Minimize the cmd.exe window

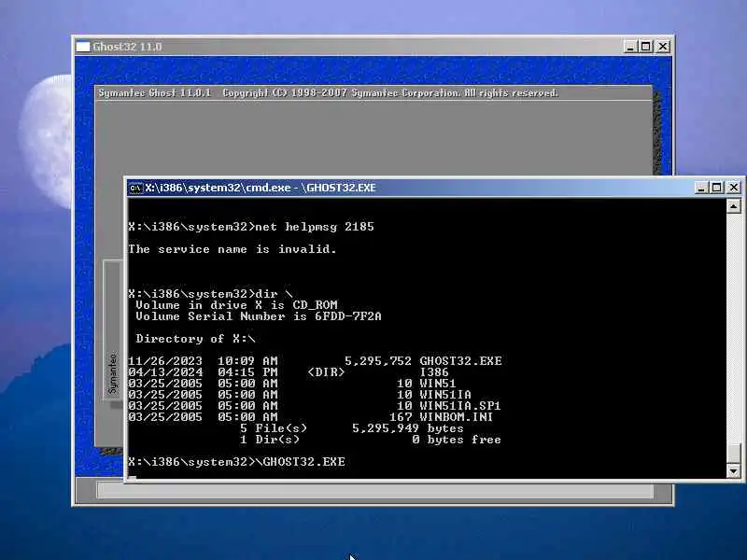(x=700, y=188)
